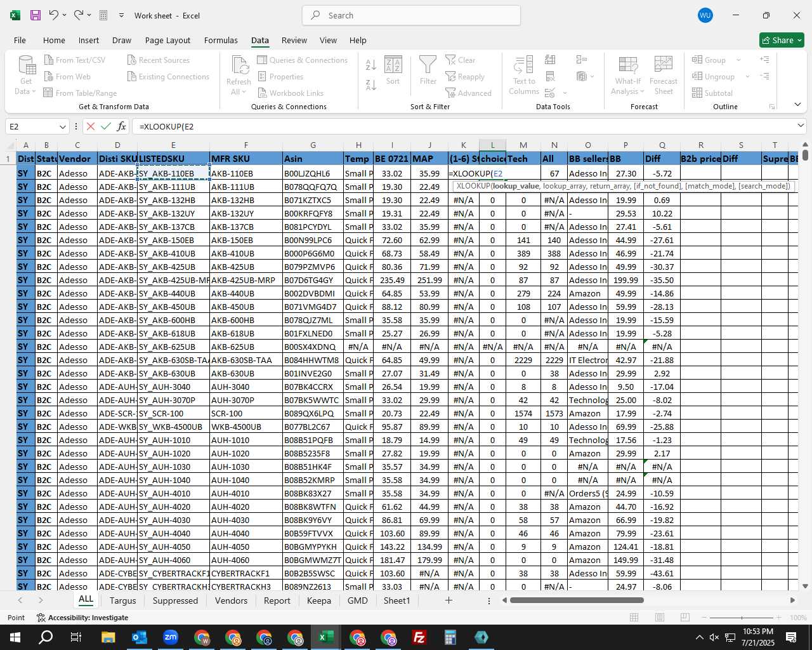Toggle the Filter funnel button
The width and height of the screenshot is (812, 650).
[428, 70]
